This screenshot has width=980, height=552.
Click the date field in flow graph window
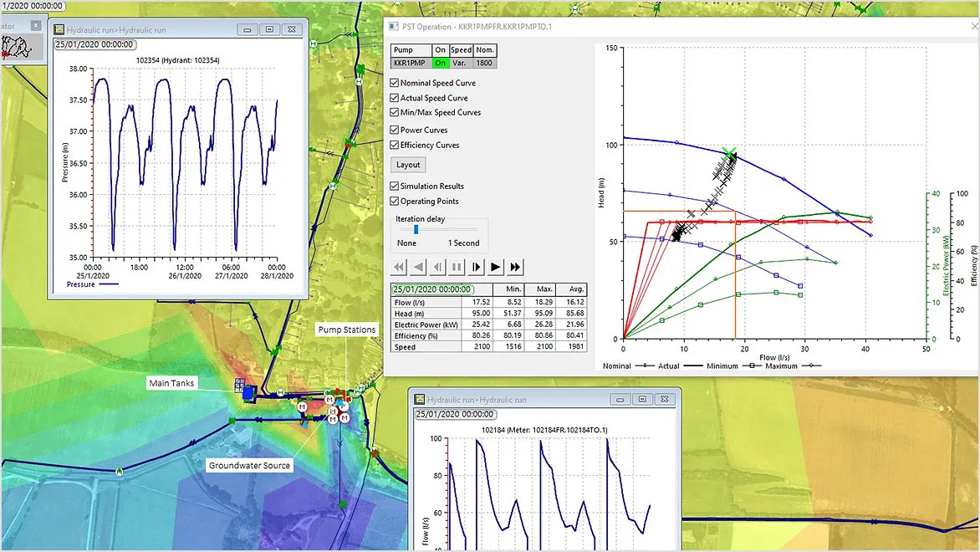[x=456, y=415]
